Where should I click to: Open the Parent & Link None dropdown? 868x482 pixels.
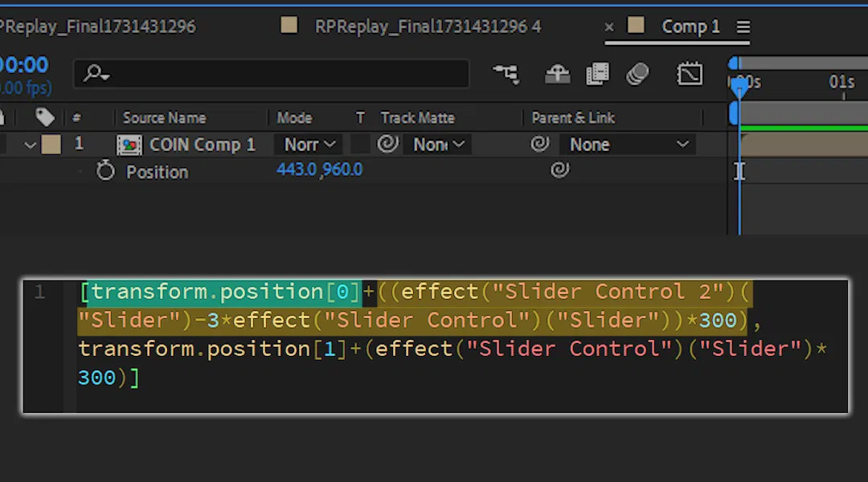[628, 145]
